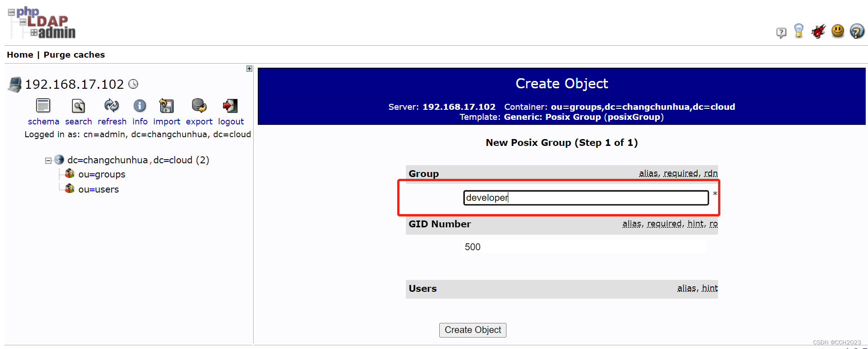
Task: Report a bug via the bug icon
Action: click(818, 31)
